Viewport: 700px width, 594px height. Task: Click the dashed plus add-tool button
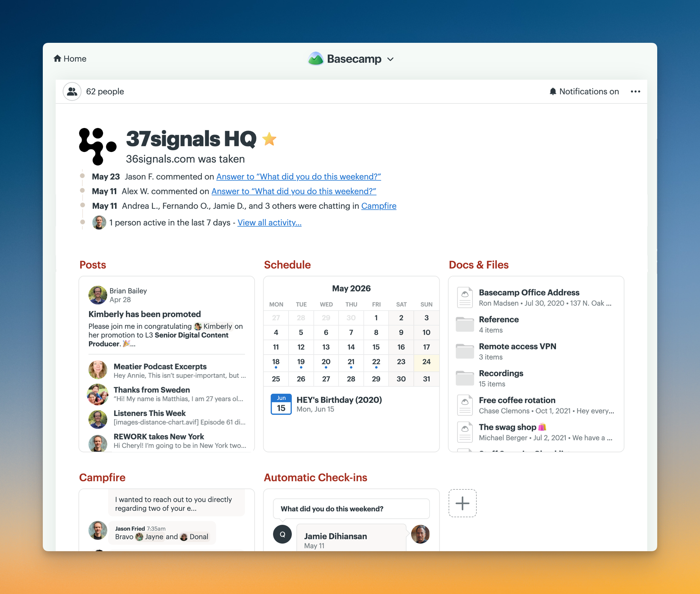[463, 503]
